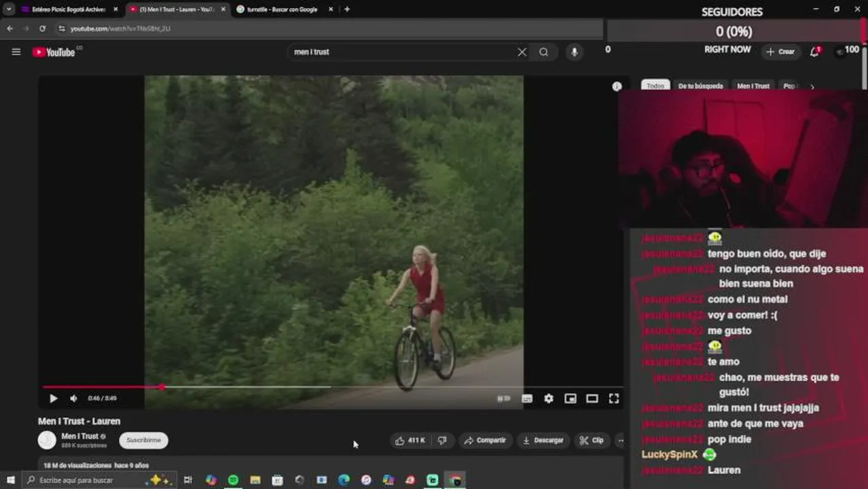This screenshot has width=868, height=489.
Task: Open the video description showing 18 M visualizaciones
Action: (330, 465)
